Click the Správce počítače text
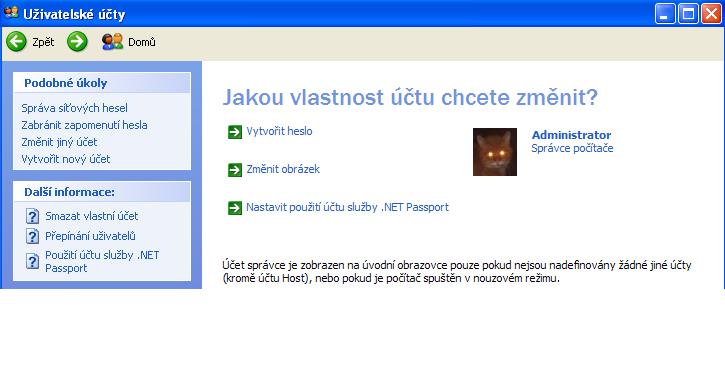Viewport: 725px width, 384px height. (572, 149)
